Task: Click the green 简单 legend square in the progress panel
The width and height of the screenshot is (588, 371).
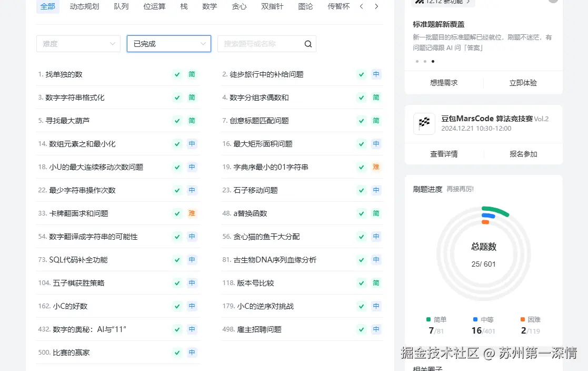Action: (428, 319)
